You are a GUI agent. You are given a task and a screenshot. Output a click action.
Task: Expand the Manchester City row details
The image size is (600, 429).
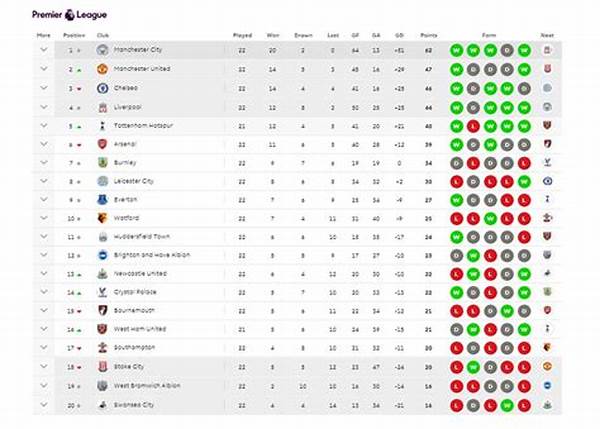pyautogui.click(x=44, y=50)
